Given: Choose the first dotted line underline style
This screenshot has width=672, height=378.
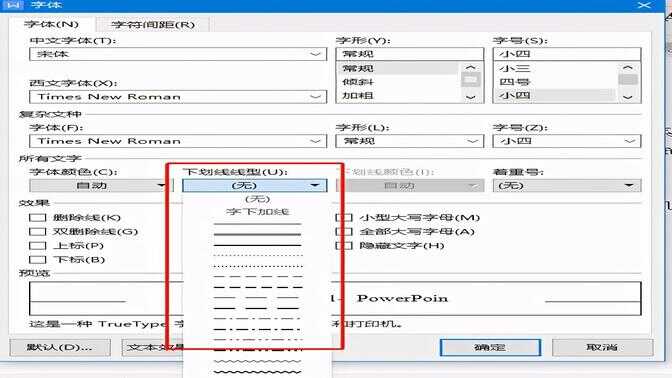Looking at the screenshot, I should (257, 255).
